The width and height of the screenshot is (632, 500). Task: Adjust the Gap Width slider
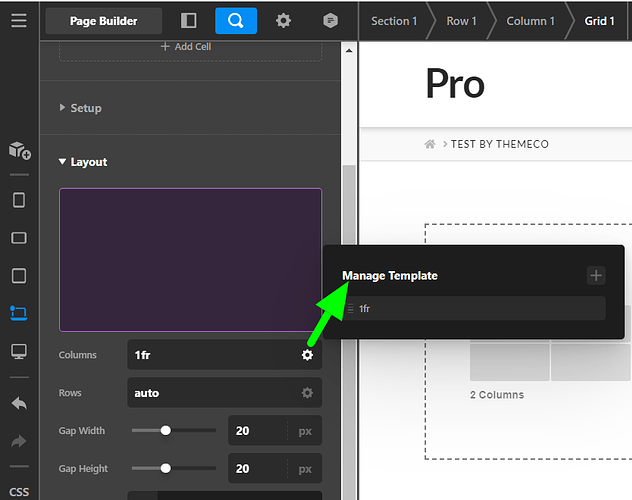point(166,431)
